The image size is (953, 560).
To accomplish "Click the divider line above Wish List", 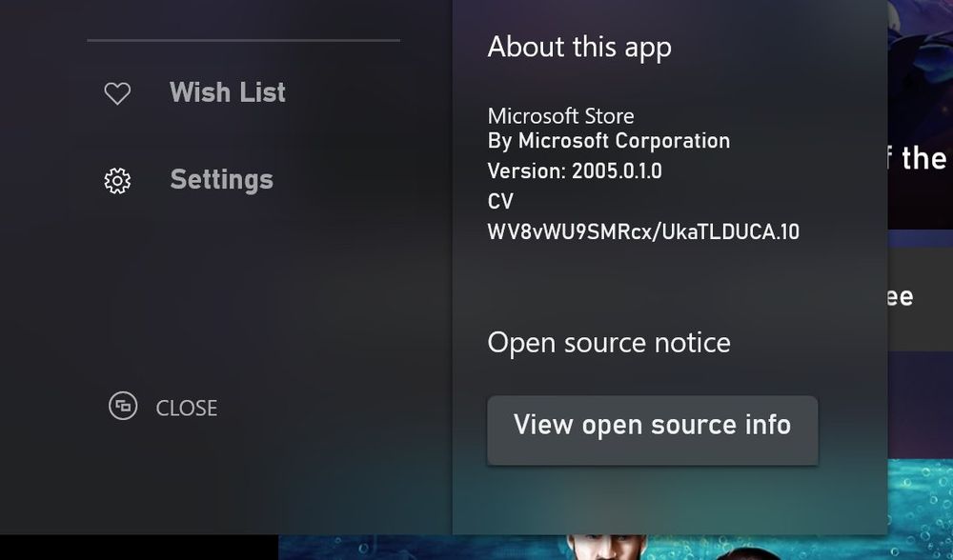I will tap(243, 41).
